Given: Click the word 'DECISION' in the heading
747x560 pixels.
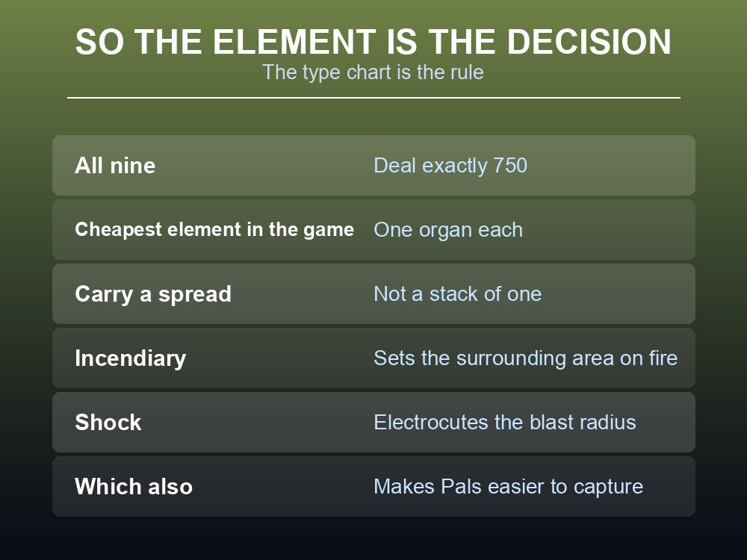Looking at the screenshot, I should click(589, 42).
